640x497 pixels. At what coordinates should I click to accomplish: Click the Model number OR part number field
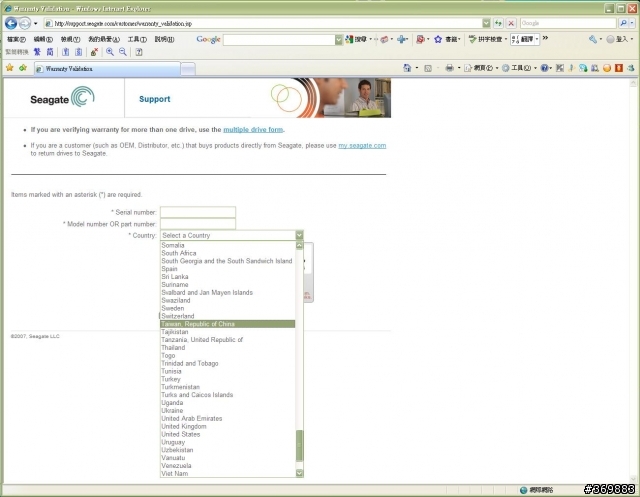click(x=198, y=224)
